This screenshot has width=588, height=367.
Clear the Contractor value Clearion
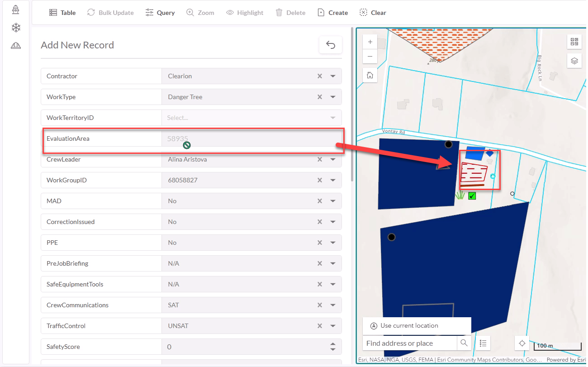tap(320, 76)
